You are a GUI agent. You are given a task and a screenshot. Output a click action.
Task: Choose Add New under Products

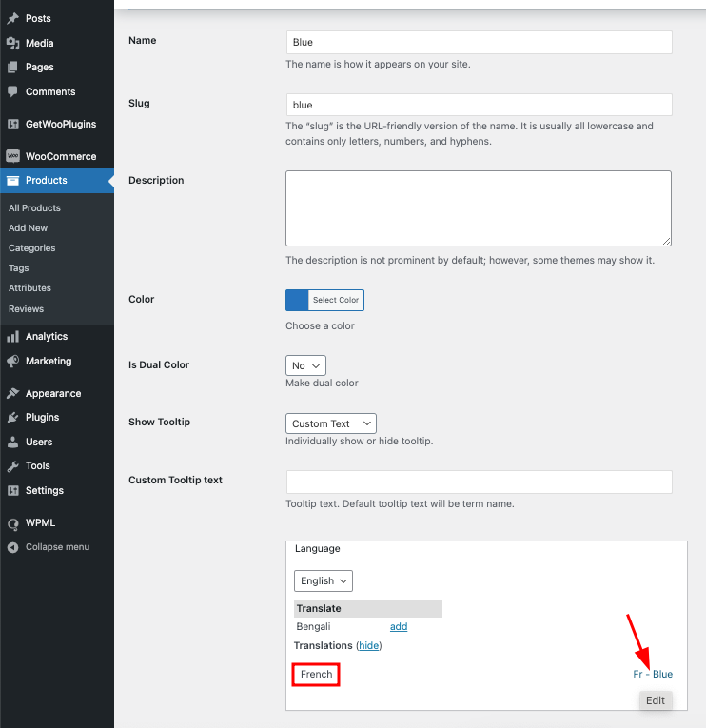[28, 228]
